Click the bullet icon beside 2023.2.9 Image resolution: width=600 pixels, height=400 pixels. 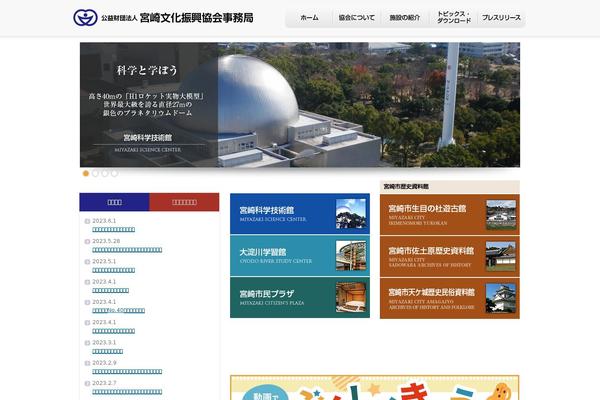87,363
